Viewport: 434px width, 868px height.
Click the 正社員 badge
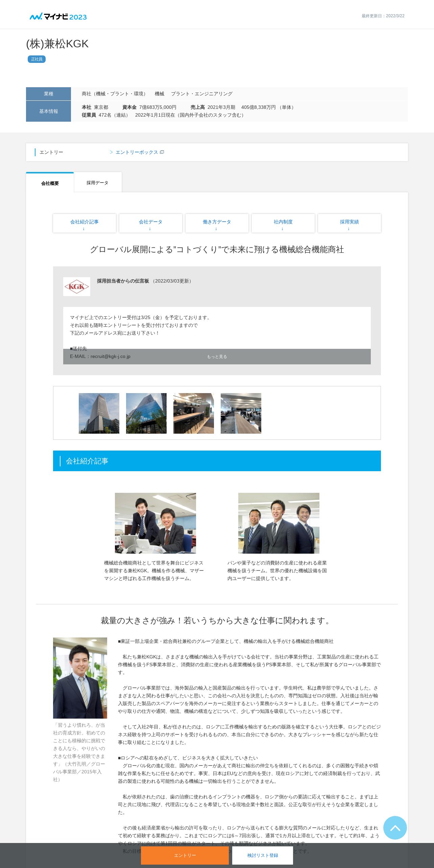37,59
